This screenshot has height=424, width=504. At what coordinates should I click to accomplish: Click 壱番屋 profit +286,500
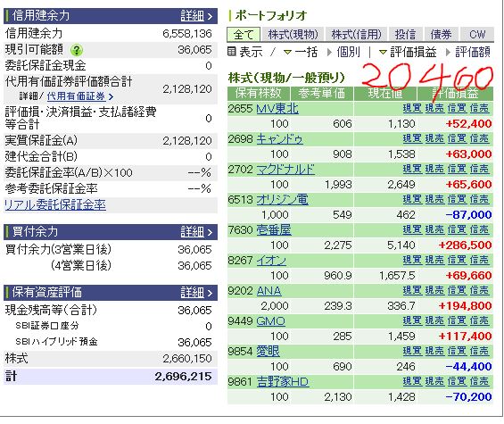tap(465, 245)
